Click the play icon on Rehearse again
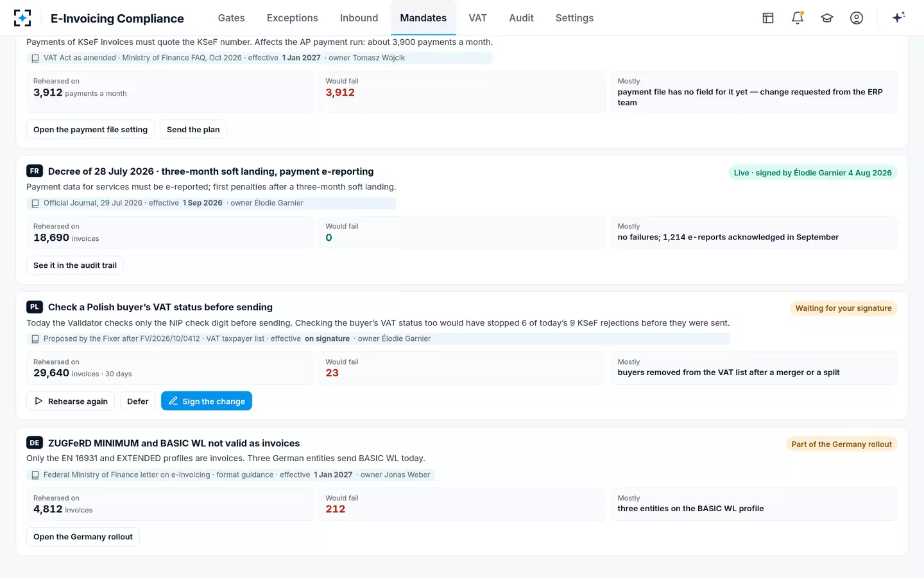924x578 pixels. 38,401
